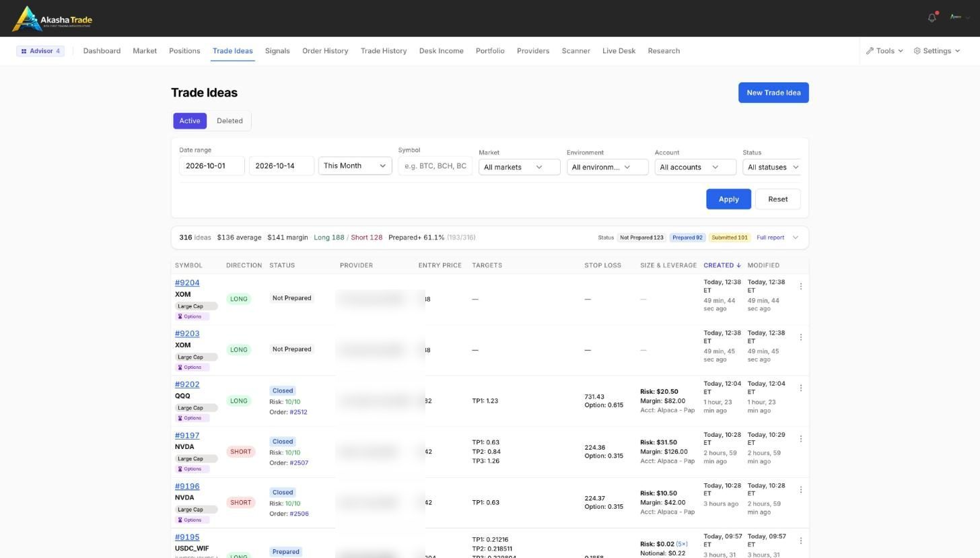Open the Live Desk tab
The width and height of the screenshot is (980, 558).
[x=619, y=51]
